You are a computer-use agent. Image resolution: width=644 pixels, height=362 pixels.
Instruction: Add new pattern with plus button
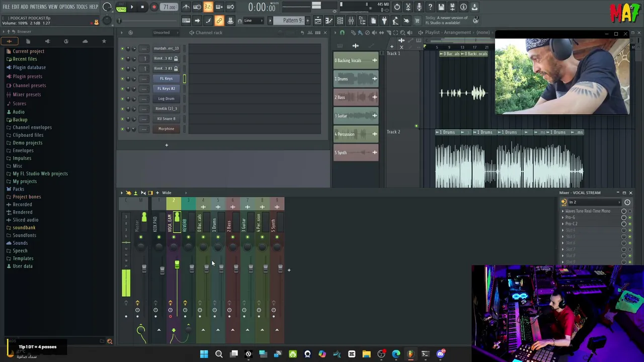(307, 21)
